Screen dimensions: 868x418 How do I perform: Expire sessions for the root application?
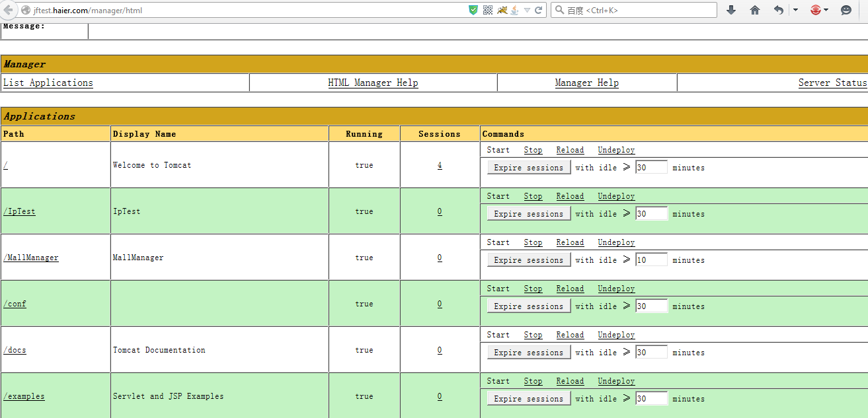[528, 168]
